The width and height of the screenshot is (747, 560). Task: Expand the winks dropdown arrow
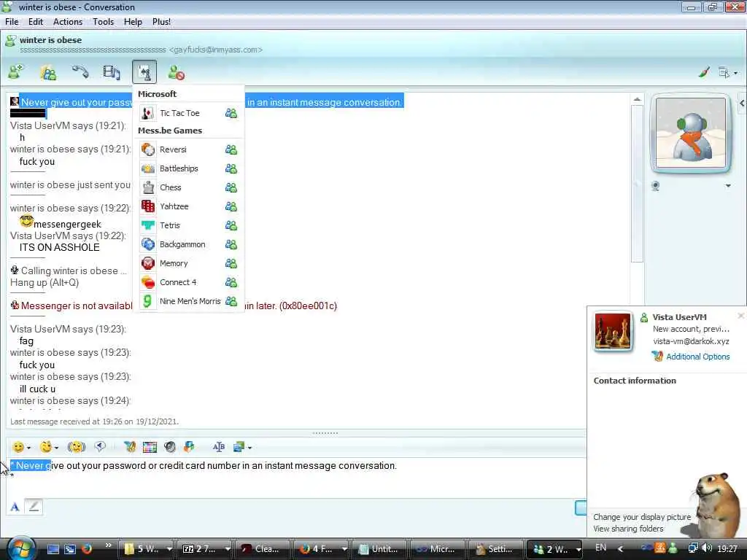click(57, 448)
